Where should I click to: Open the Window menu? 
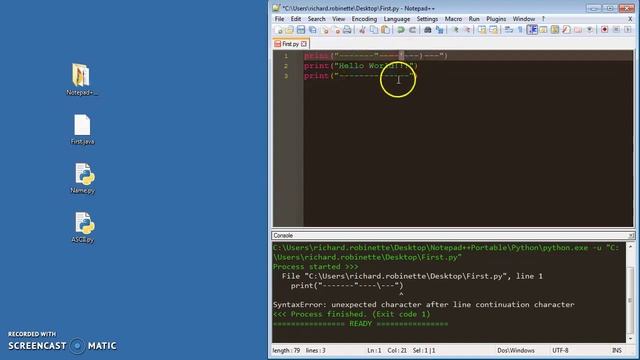tap(524, 19)
